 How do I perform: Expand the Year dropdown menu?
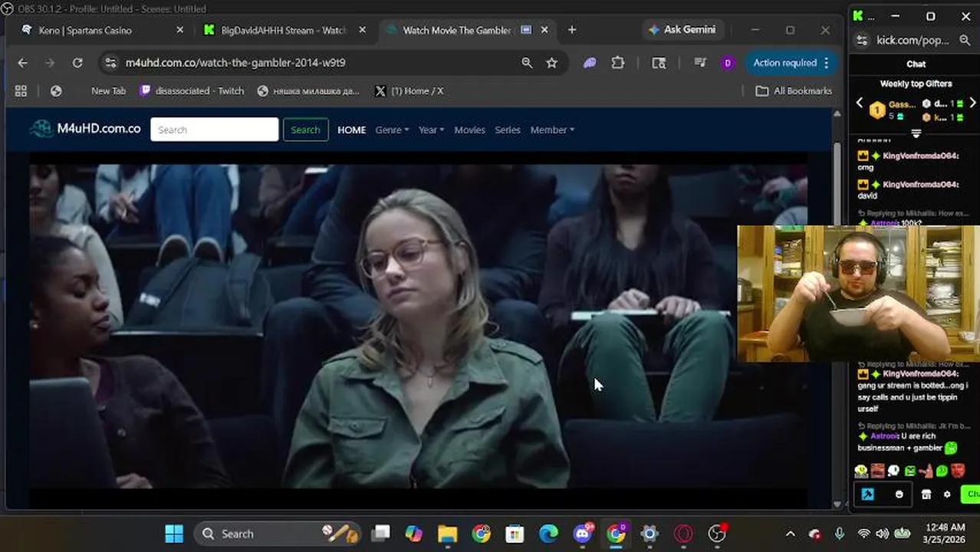pos(431,130)
